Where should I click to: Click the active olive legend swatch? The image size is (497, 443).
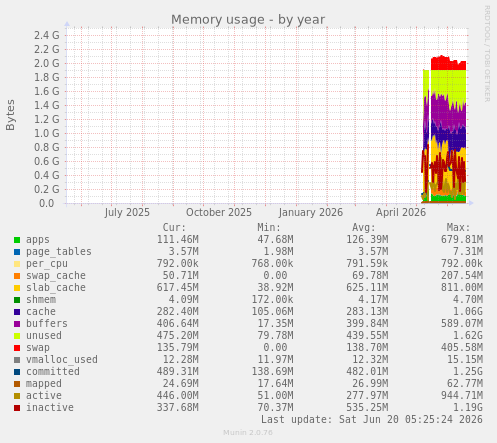tap(17, 396)
